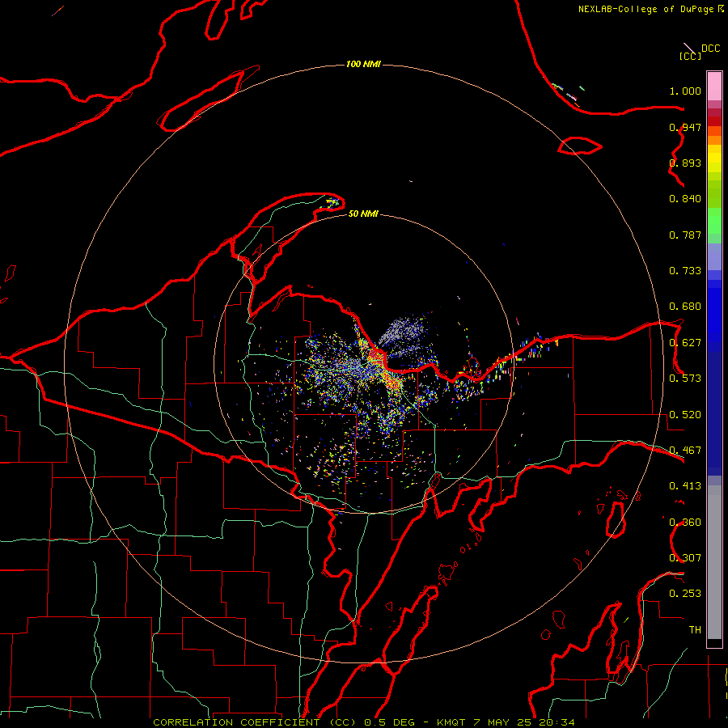This screenshot has width=728, height=728.
Task: Pick the bright green color bar segment
Action: click(714, 221)
